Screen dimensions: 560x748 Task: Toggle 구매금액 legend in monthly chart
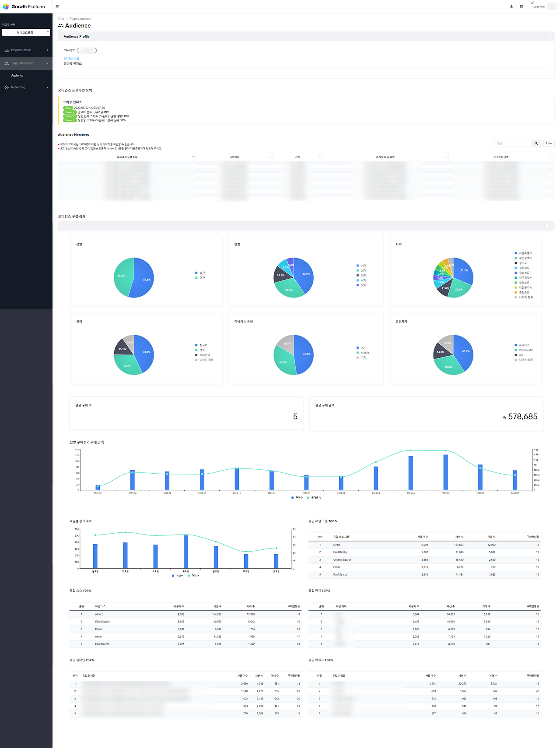click(314, 498)
